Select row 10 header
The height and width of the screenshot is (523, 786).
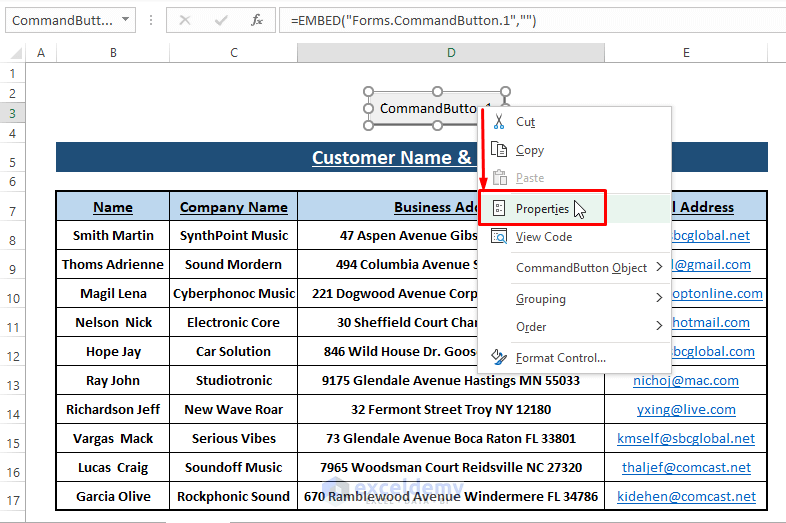click(x=12, y=298)
